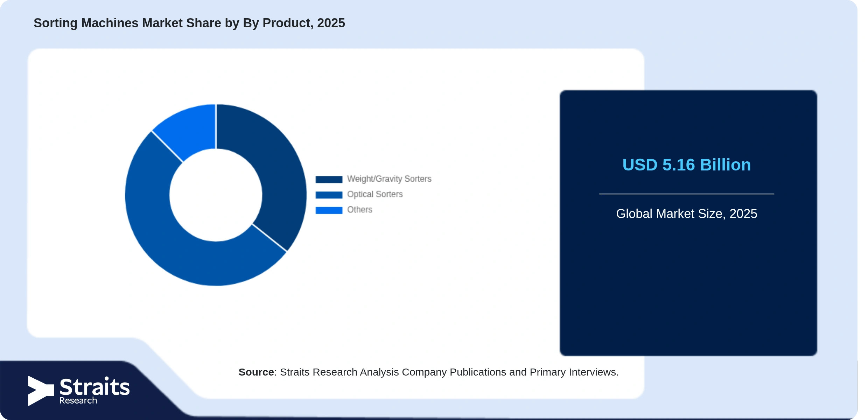Toggle the Others legend label
Viewport: 868px width, 420px height.
click(x=359, y=210)
